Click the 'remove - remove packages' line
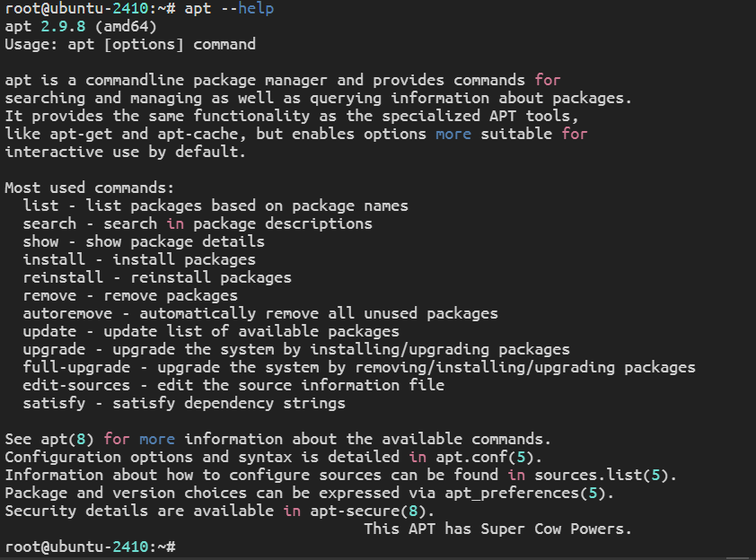Viewport: 756px width, 560px height. (x=130, y=295)
